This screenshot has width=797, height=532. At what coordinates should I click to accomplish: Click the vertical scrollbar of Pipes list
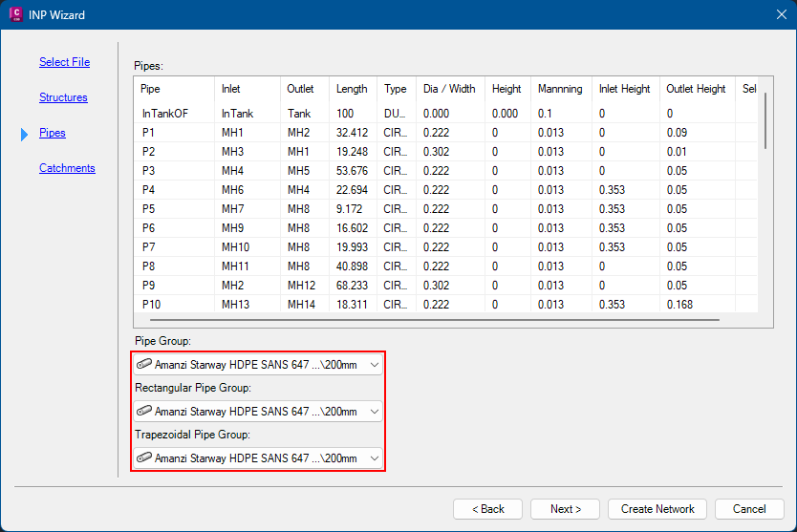[765, 120]
